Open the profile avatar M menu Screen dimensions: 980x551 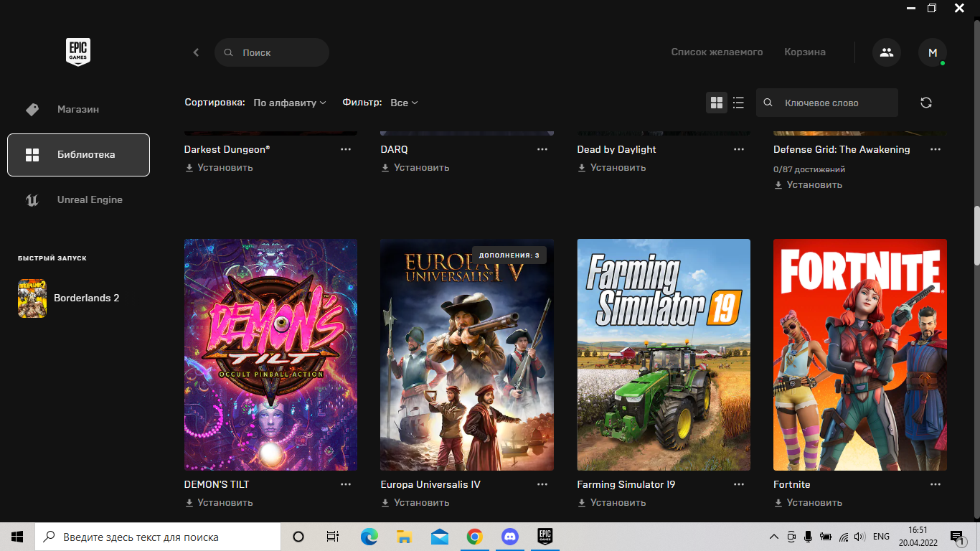point(933,52)
